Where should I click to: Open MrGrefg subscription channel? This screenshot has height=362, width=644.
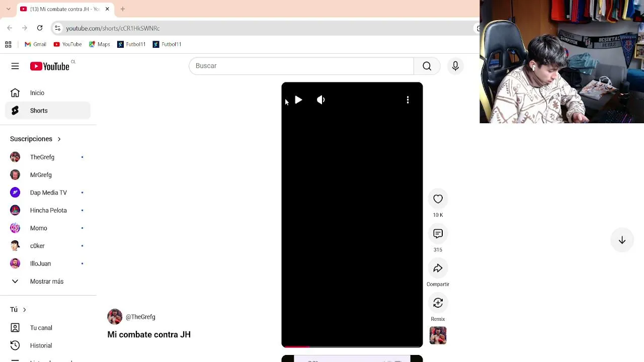point(48,175)
